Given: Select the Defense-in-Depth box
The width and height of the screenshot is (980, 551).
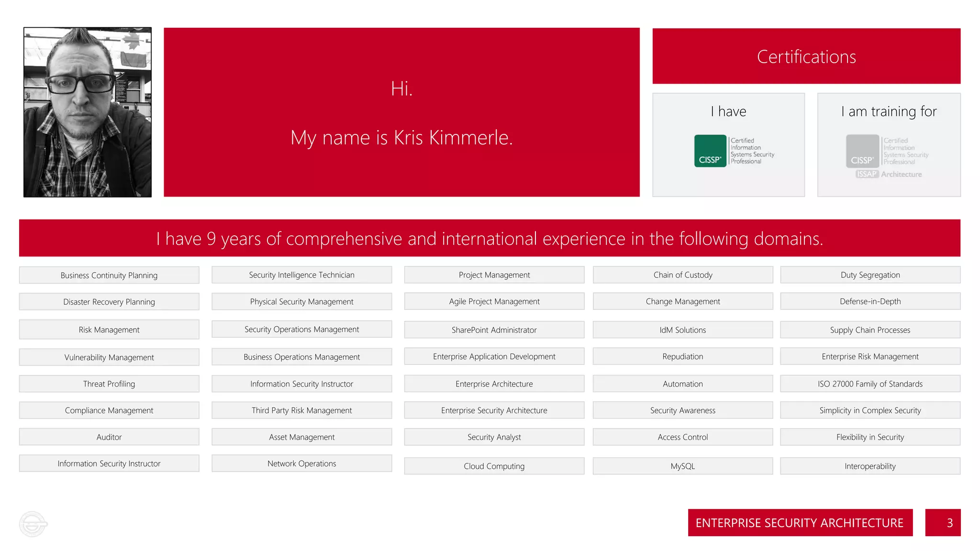Looking at the screenshot, I should (x=870, y=301).
